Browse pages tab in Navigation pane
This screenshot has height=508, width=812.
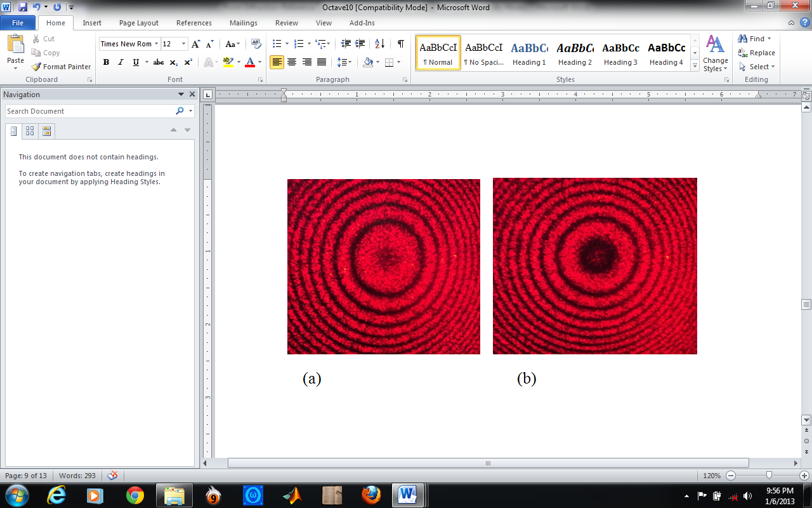(x=30, y=131)
